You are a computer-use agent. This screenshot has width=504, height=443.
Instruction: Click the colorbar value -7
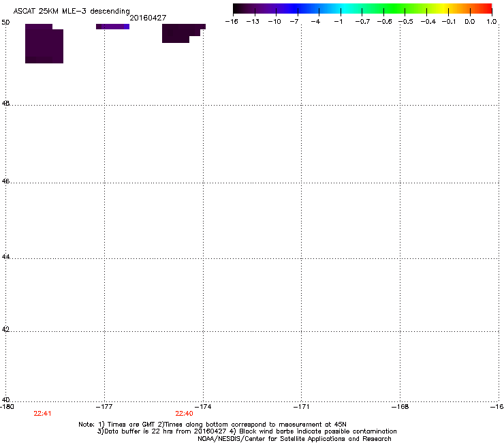coord(294,22)
